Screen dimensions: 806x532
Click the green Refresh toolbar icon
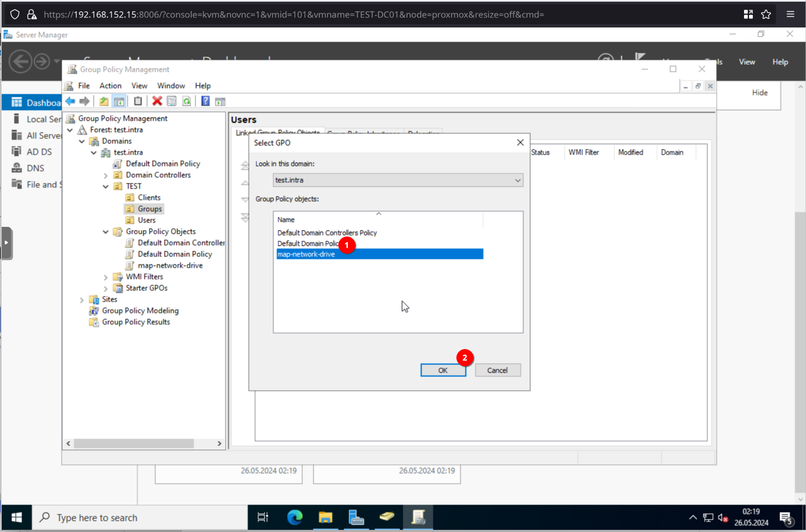(187, 101)
